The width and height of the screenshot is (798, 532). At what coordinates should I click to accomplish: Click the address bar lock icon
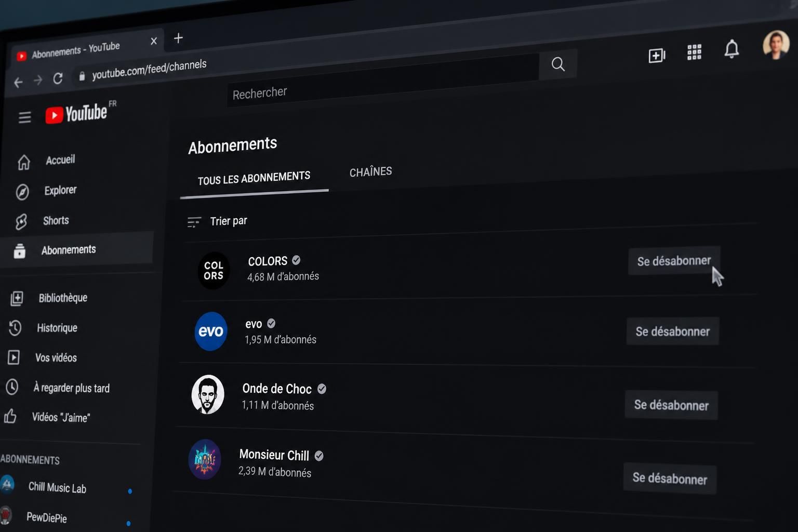click(82, 76)
